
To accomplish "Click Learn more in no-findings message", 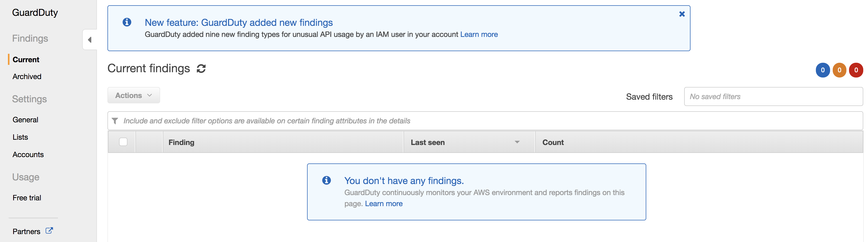I will (x=383, y=204).
